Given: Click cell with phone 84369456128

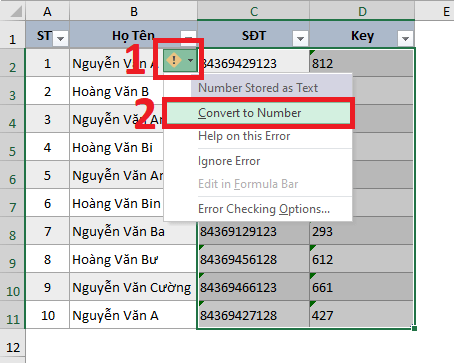Looking at the screenshot, I should coord(254,259).
